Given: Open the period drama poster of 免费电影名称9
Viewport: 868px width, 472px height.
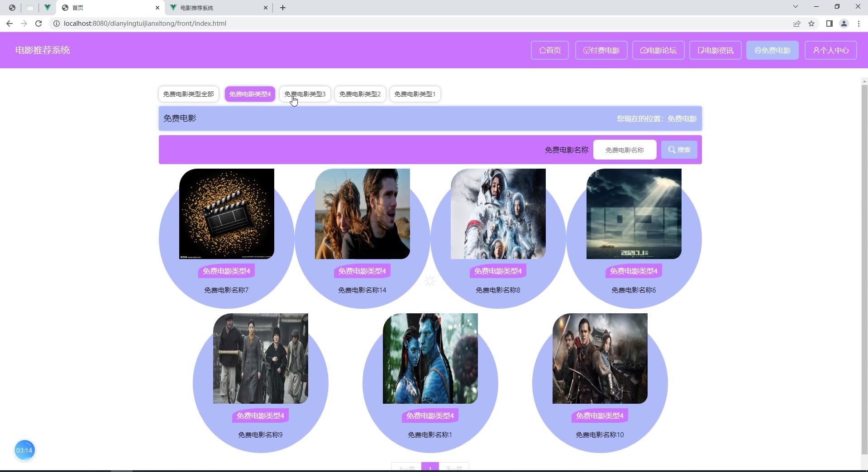Looking at the screenshot, I should (261, 359).
